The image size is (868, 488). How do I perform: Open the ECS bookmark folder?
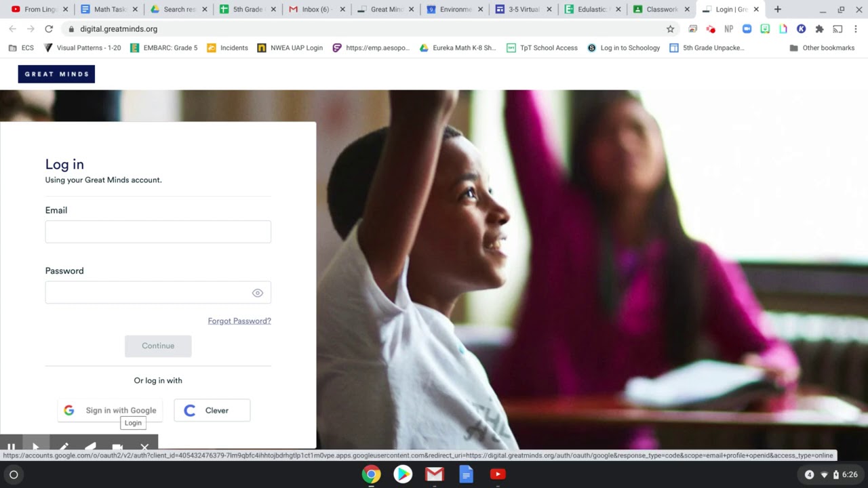click(x=21, y=48)
